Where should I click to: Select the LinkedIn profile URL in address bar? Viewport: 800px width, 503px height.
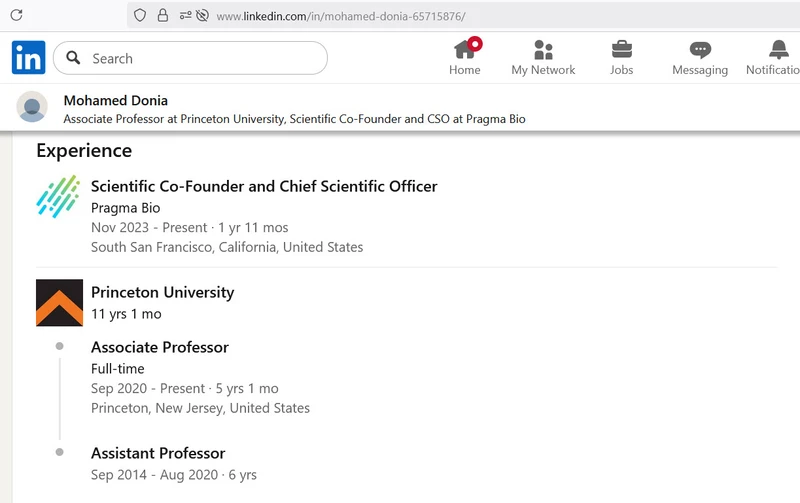(x=341, y=16)
